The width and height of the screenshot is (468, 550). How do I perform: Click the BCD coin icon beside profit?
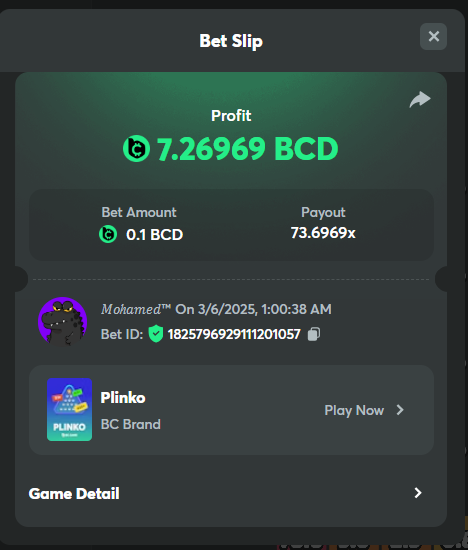coord(136,148)
